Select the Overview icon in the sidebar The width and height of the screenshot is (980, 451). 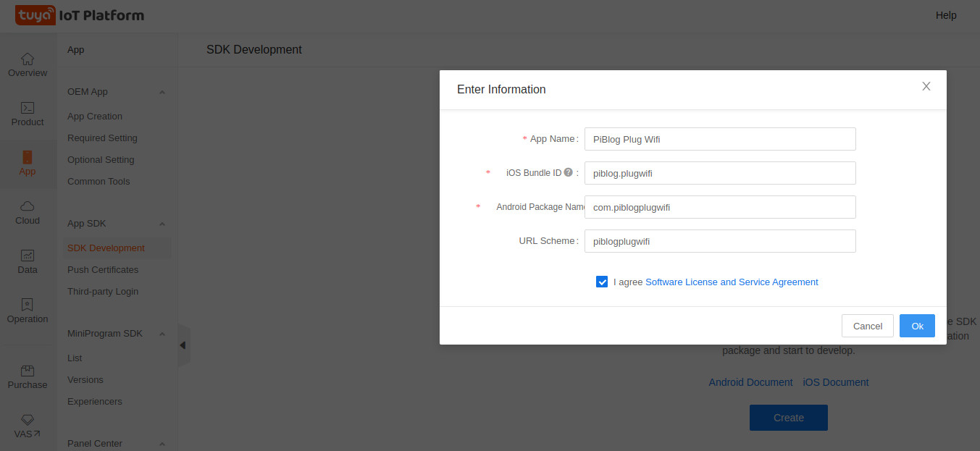coord(27,65)
